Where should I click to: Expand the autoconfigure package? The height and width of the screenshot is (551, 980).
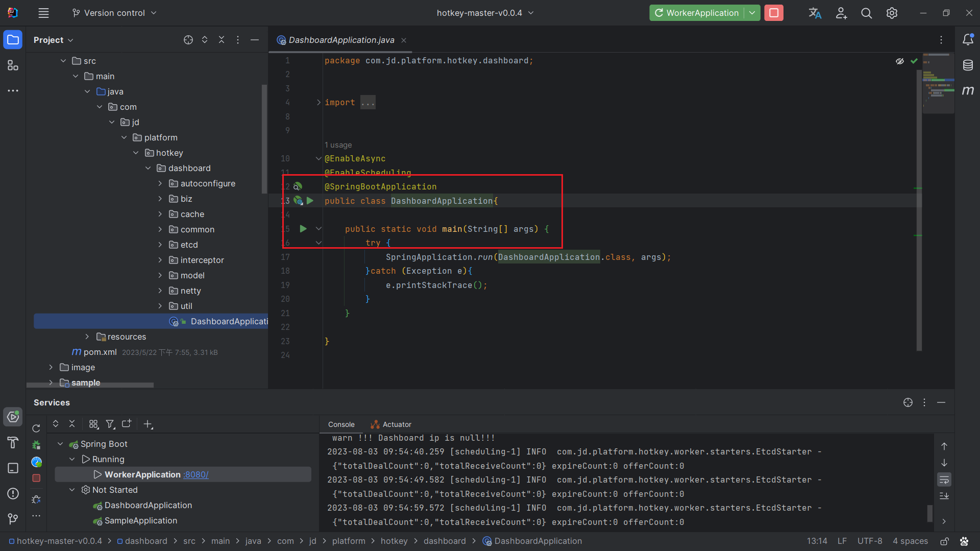[x=160, y=183]
